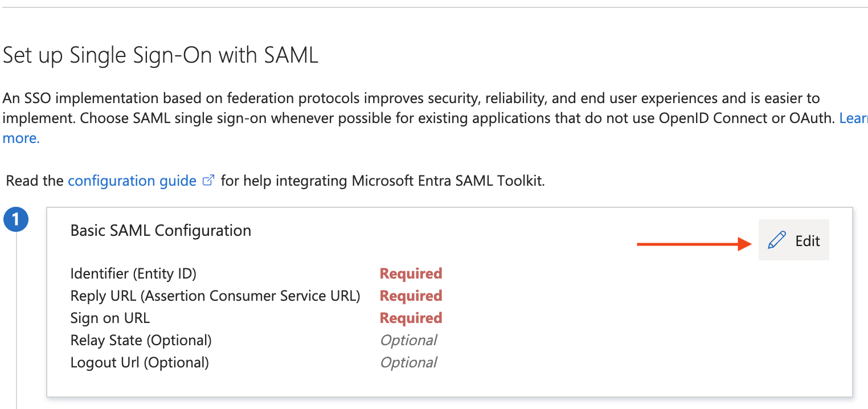Click the Microsoft Entra SAML Toolkit text

[x=447, y=181]
